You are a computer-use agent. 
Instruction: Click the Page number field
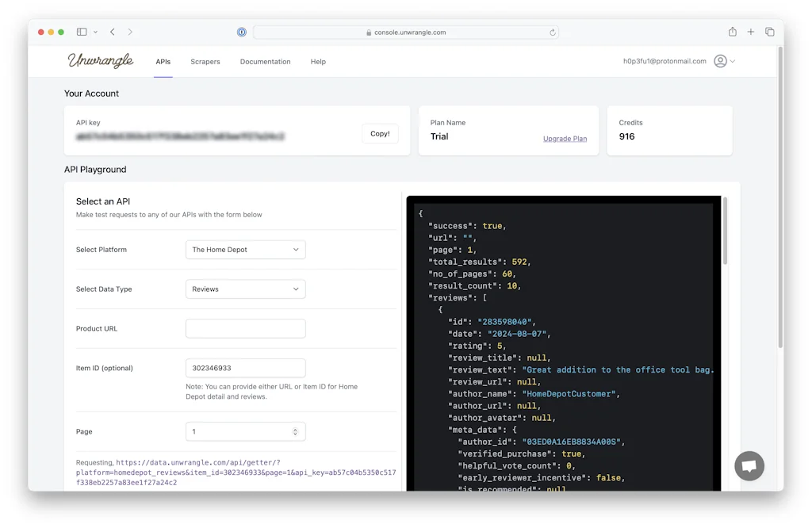246,432
